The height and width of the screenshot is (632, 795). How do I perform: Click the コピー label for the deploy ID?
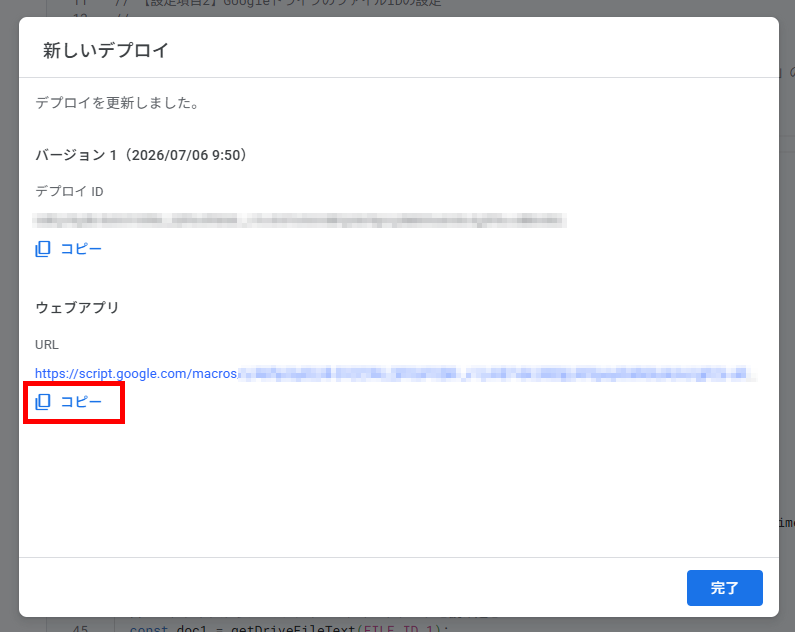coord(81,249)
